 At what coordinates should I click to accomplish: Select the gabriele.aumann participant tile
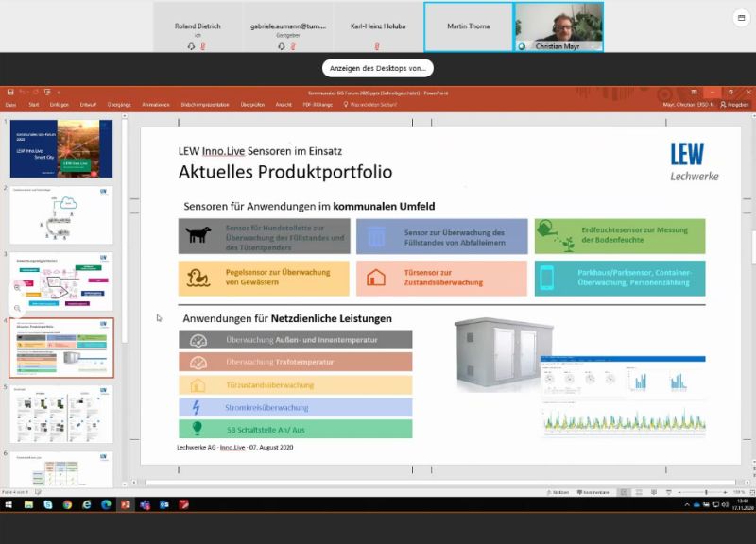288,27
